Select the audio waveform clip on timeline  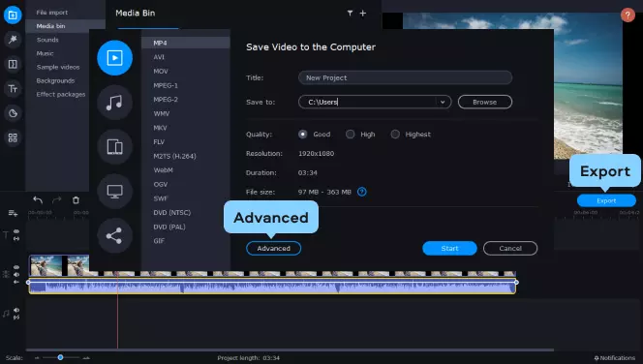tap(272, 286)
